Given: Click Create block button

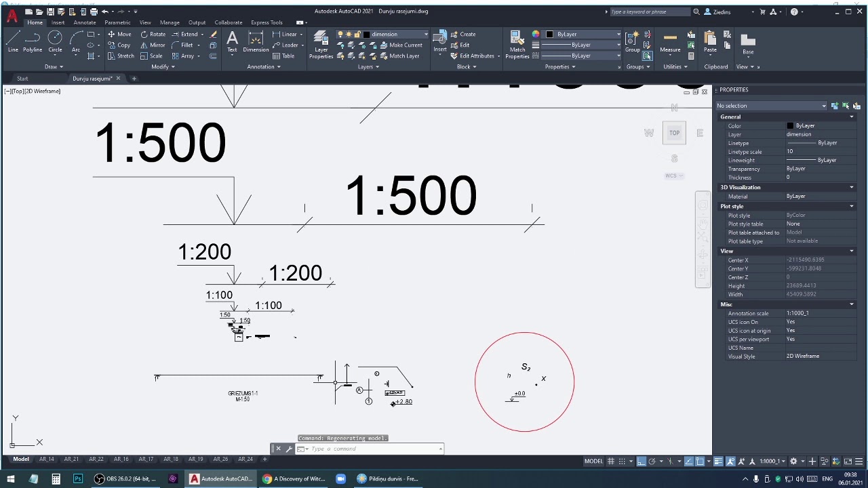Looking at the screenshot, I should [463, 34].
